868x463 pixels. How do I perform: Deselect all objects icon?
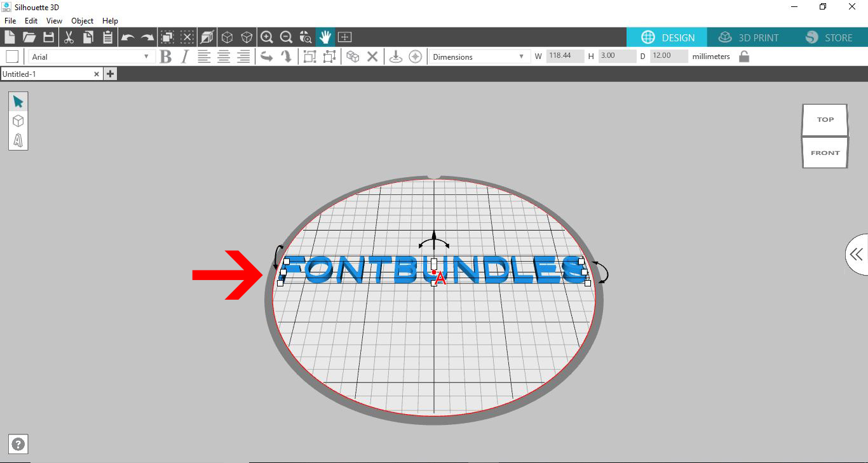click(x=187, y=37)
